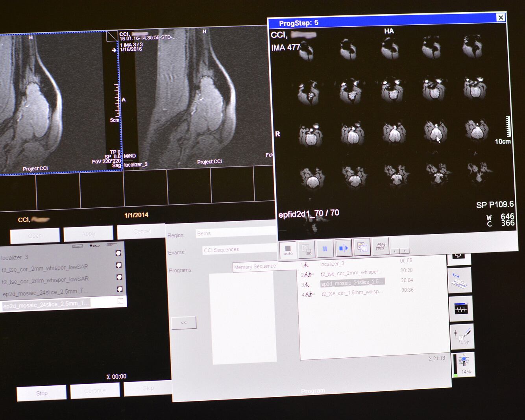The width and height of the screenshot is (525, 420).
Task: Close the ProgStep: 5 window
Action: (501, 17)
